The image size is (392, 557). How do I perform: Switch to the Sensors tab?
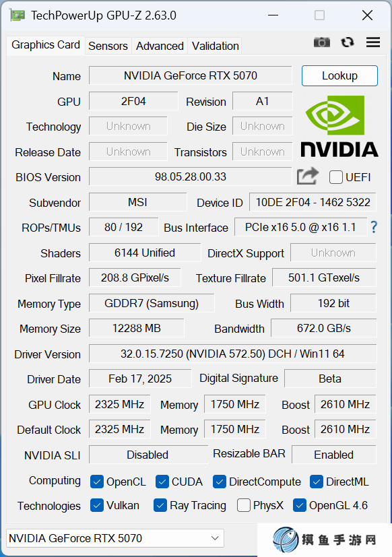(108, 46)
